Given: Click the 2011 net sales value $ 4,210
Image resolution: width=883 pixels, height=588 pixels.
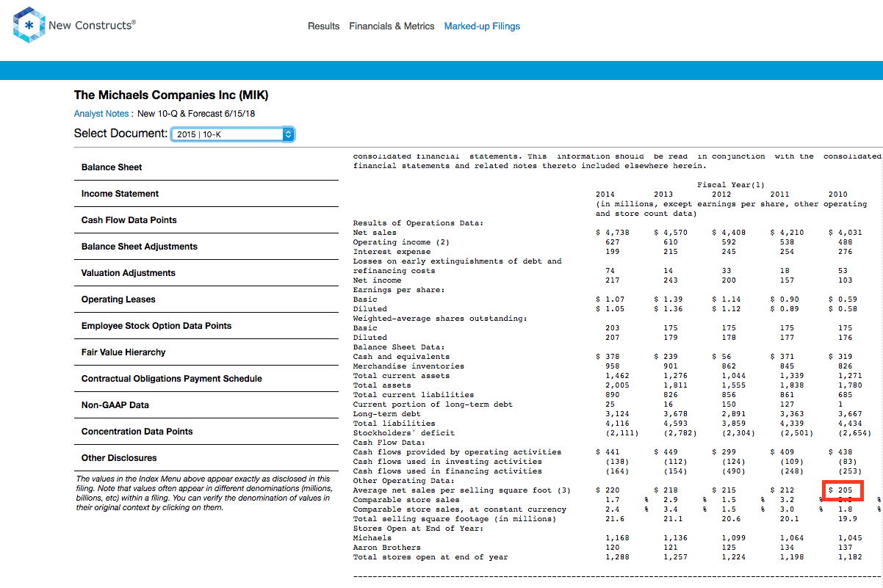Looking at the screenshot, I should (x=787, y=233).
